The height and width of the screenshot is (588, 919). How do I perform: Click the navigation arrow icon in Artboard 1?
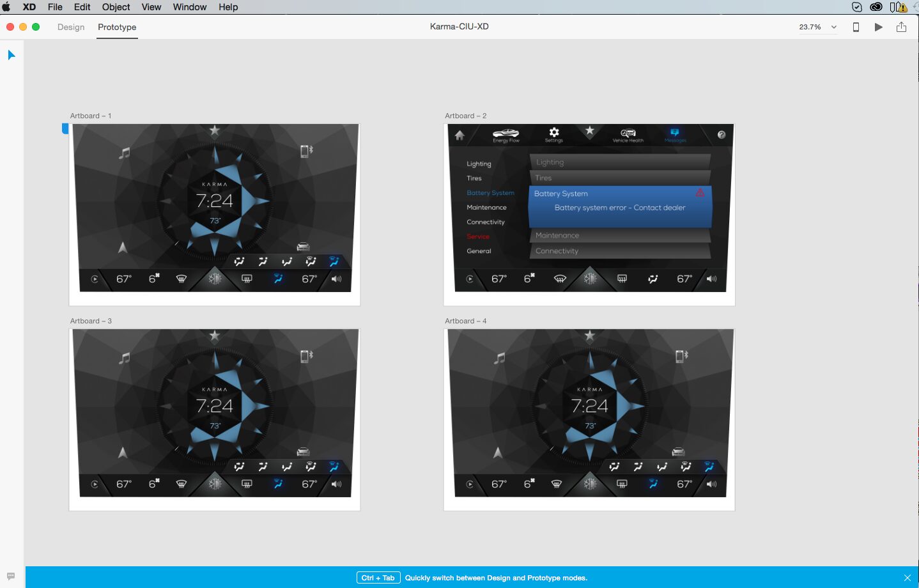click(x=123, y=247)
